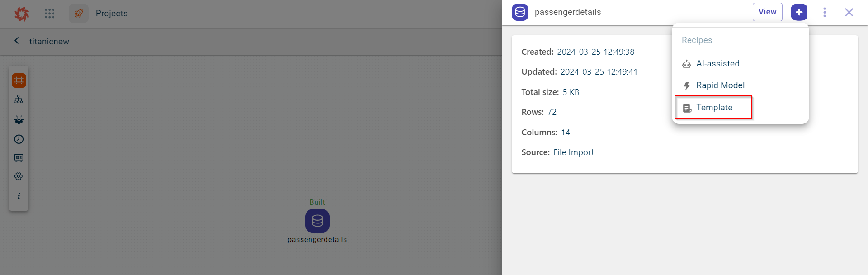Click the clock history icon in sidebar
The height and width of the screenshot is (275, 868).
(x=19, y=139)
